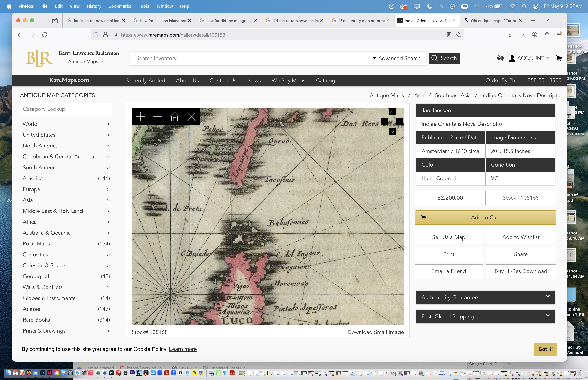The width and height of the screenshot is (588, 380).
Task: Open About Us page
Action: point(187,80)
